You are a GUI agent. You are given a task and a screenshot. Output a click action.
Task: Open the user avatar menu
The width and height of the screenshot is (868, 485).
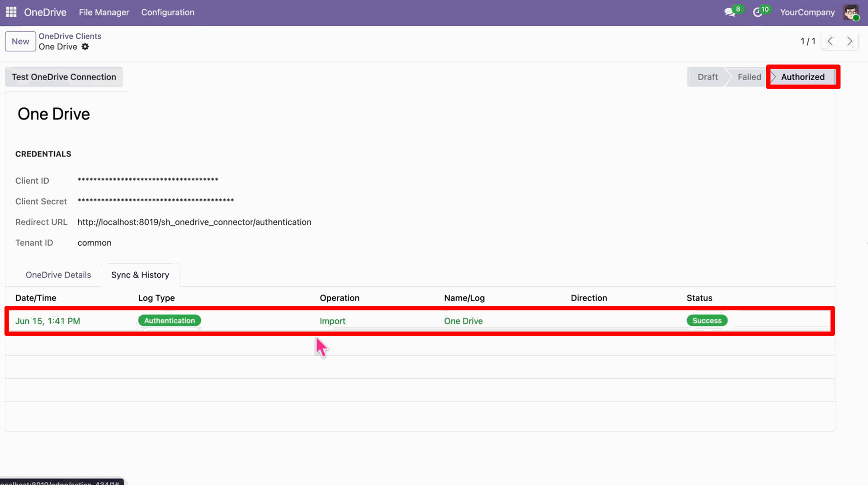click(851, 12)
